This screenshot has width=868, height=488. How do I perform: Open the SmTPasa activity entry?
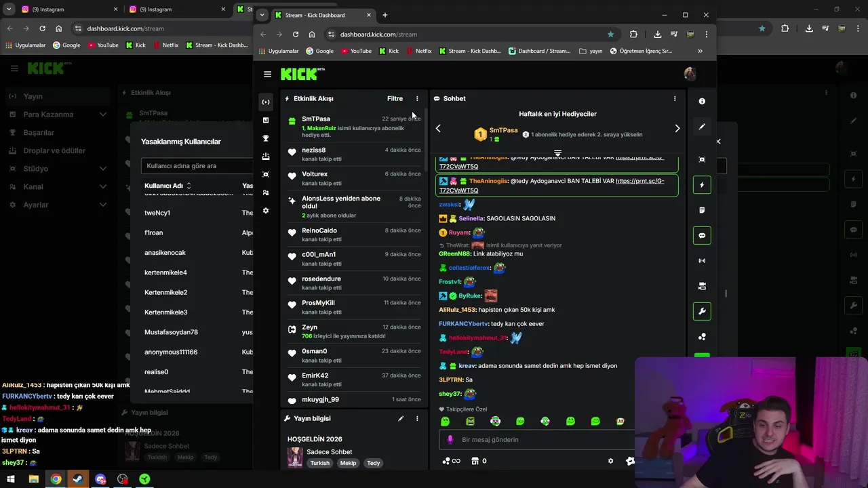[354, 126]
